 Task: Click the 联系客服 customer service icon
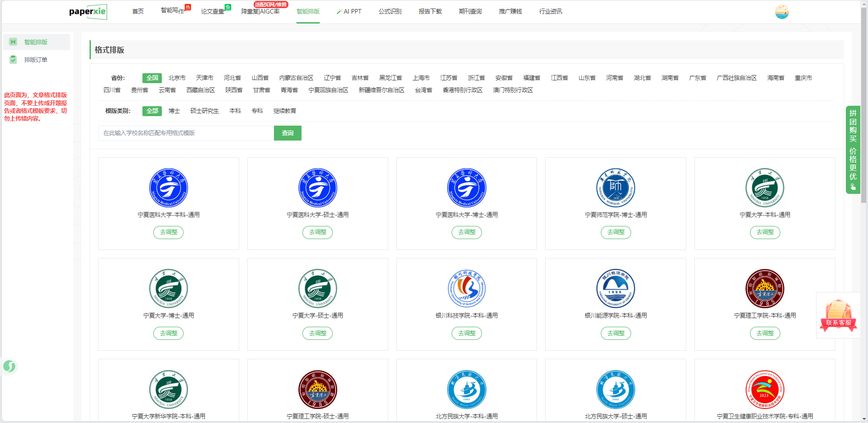(838, 315)
